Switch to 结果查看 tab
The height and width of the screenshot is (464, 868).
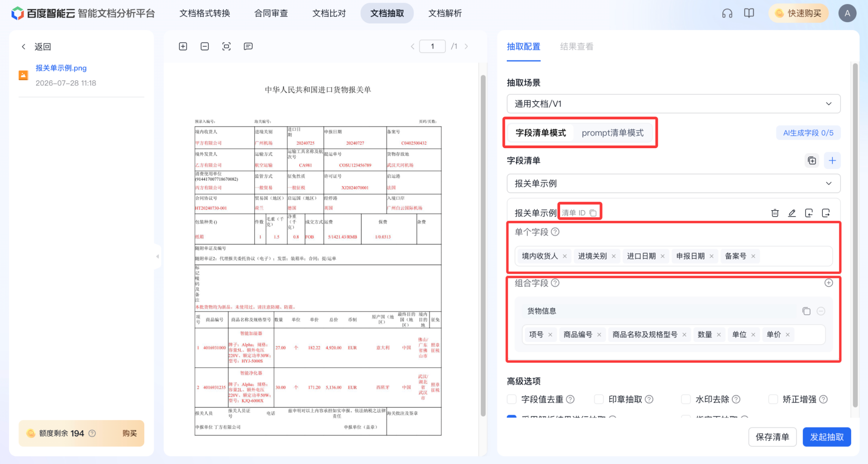[x=577, y=47]
